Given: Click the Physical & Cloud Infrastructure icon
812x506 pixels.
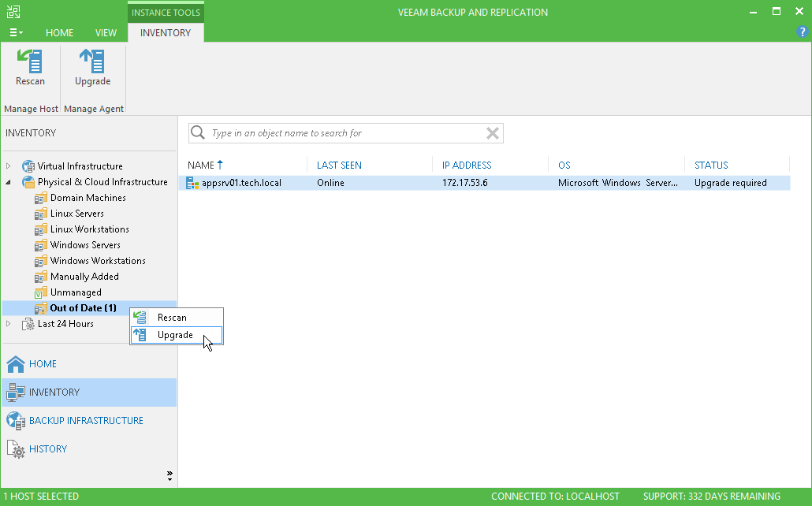Looking at the screenshot, I should coord(28,182).
